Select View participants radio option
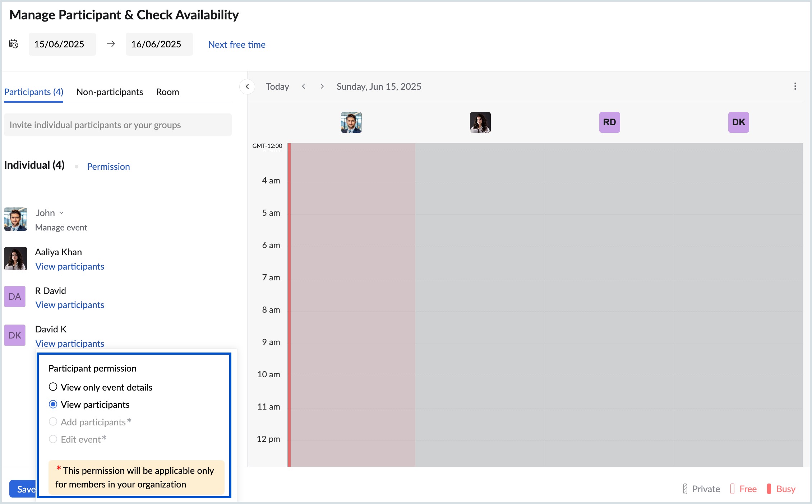This screenshot has height=504, width=812. (53, 405)
